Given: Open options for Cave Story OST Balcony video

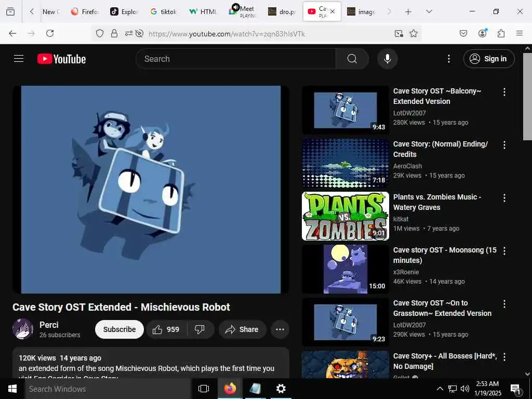Looking at the screenshot, I should point(504,92).
